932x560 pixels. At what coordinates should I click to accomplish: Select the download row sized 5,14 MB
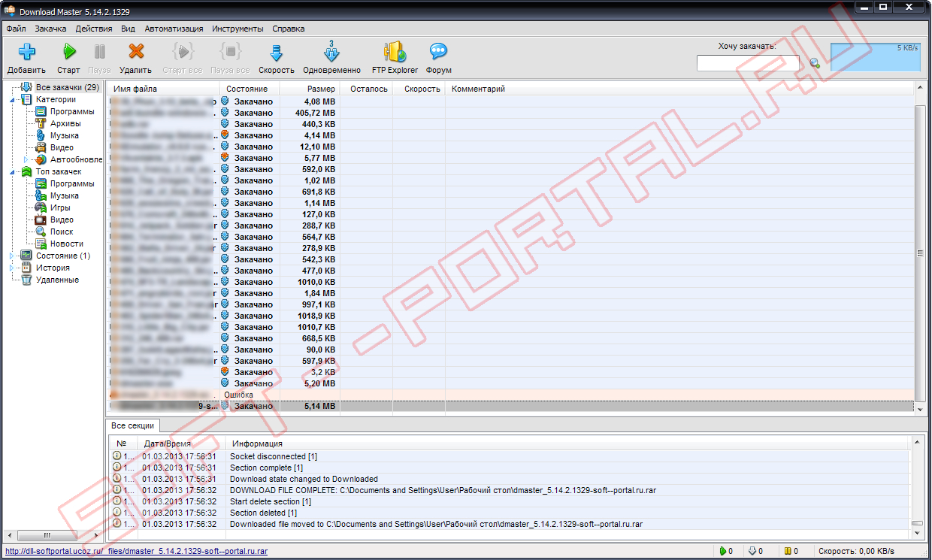click(510, 406)
